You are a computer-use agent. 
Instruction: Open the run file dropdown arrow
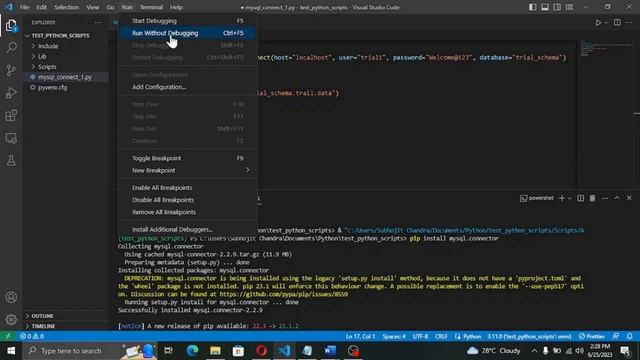(606, 23)
